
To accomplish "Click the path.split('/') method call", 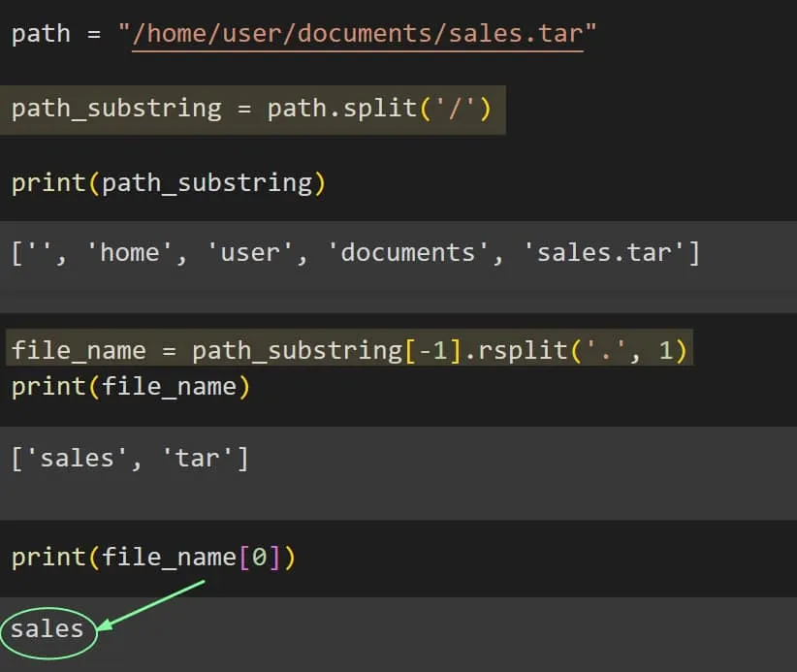I will click(x=380, y=108).
